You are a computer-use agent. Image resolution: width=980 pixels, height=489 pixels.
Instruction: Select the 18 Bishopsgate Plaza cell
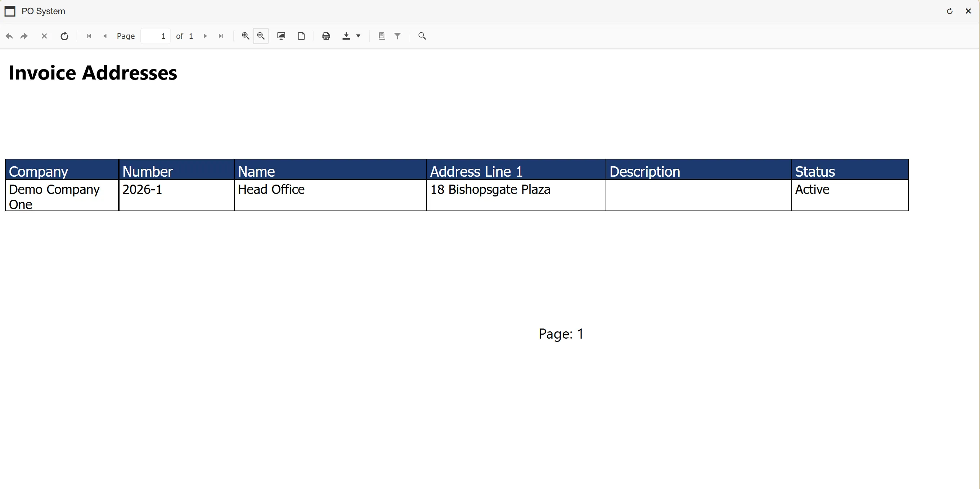point(516,195)
